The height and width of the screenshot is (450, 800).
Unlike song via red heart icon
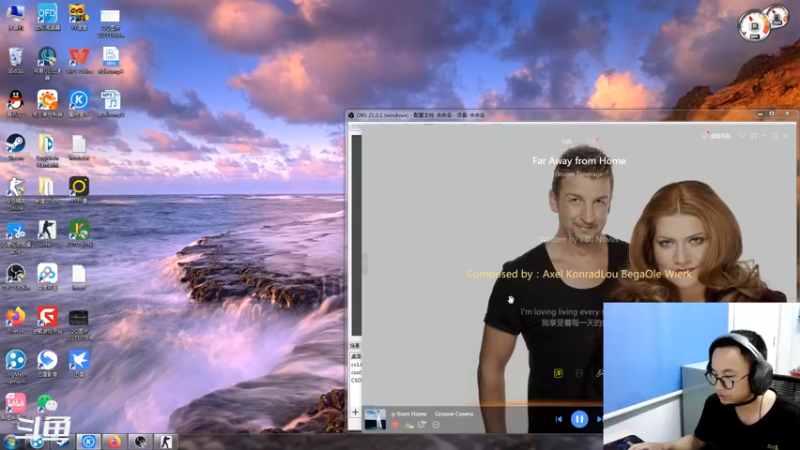pyautogui.click(x=395, y=424)
